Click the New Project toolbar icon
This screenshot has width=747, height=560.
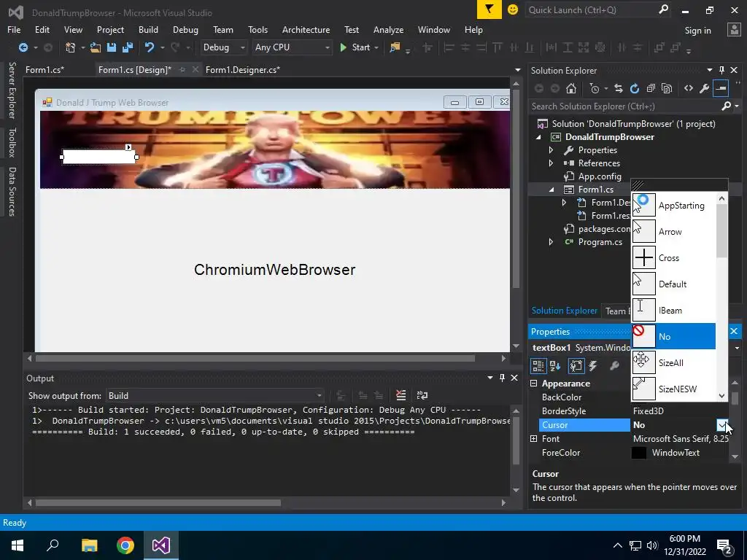tap(71, 47)
